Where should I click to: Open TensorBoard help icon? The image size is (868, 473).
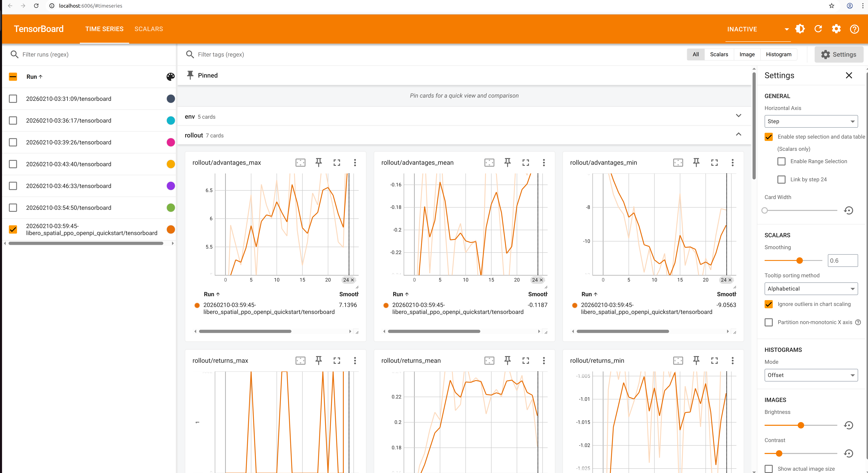coord(854,29)
